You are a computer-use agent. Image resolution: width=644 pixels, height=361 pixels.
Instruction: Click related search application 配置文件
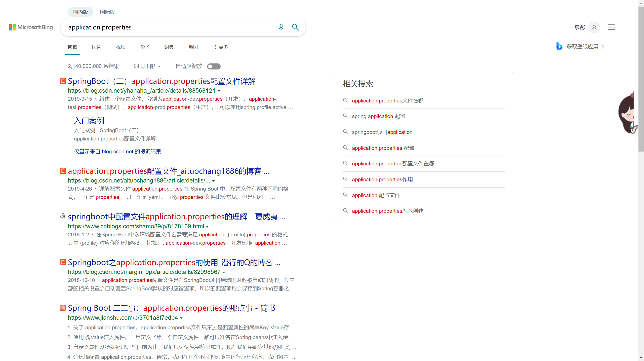pyautogui.click(x=376, y=195)
